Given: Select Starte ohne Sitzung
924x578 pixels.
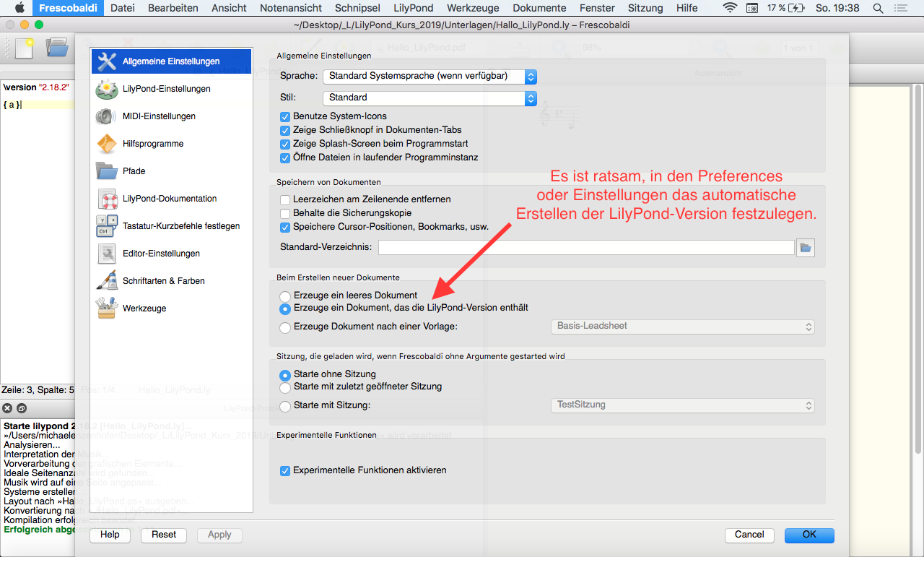Looking at the screenshot, I should pyautogui.click(x=285, y=375).
